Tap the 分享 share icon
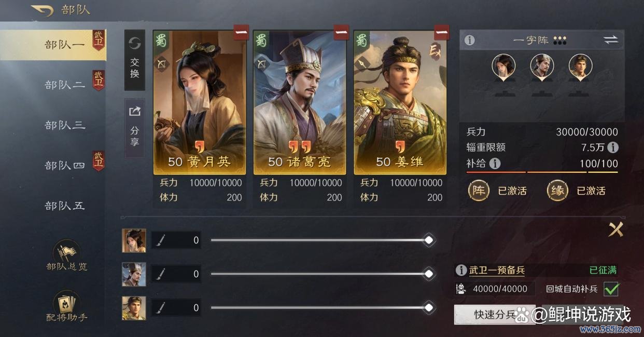 coord(135,127)
